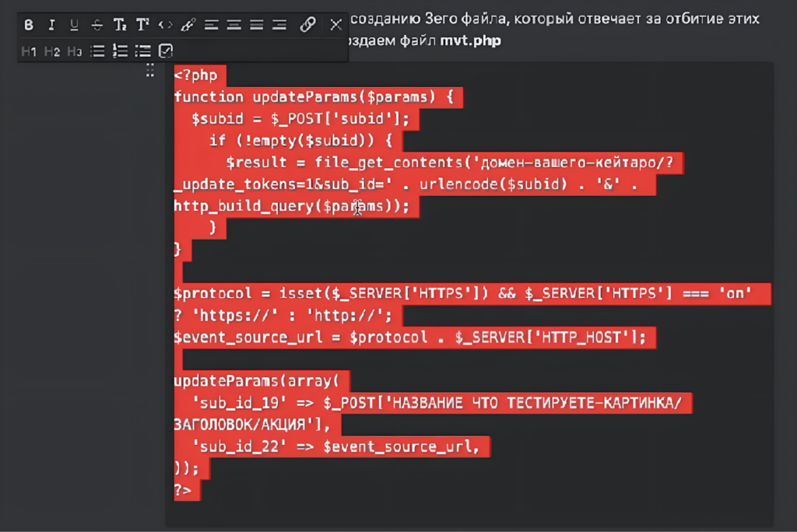The width and height of the screenshot is (797, 532).
Task: Insert a hyperlink with link icon
Action: tap(307, 25)
